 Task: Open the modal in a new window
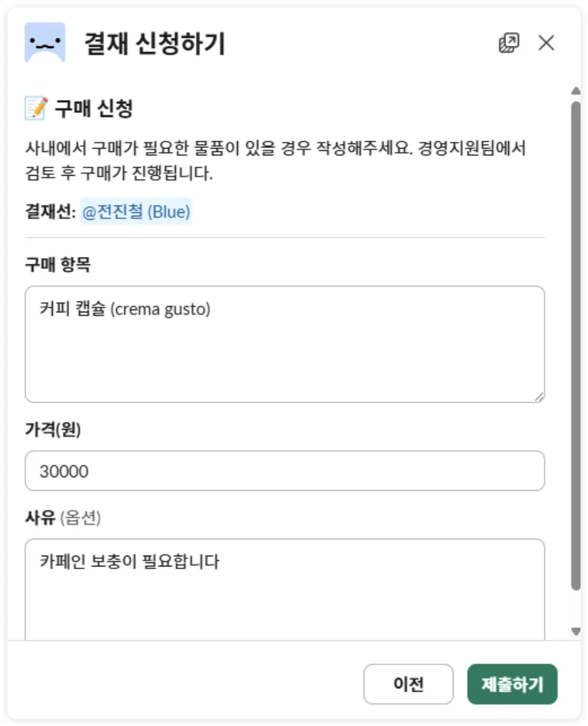(x=508, y=43)
